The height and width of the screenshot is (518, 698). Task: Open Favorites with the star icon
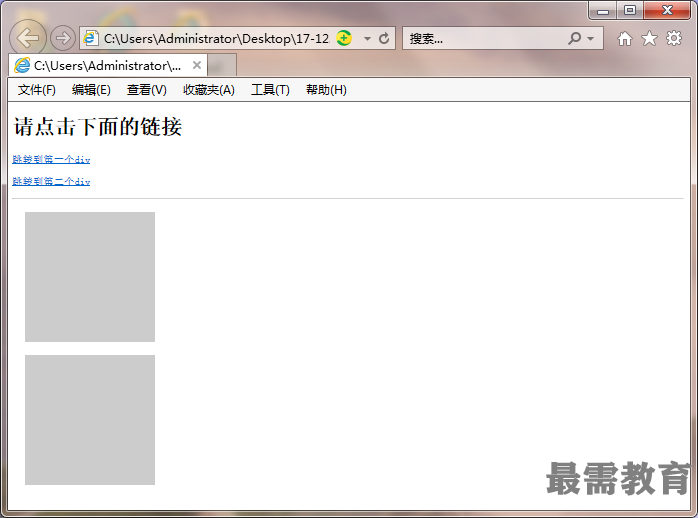pos(649,38)
